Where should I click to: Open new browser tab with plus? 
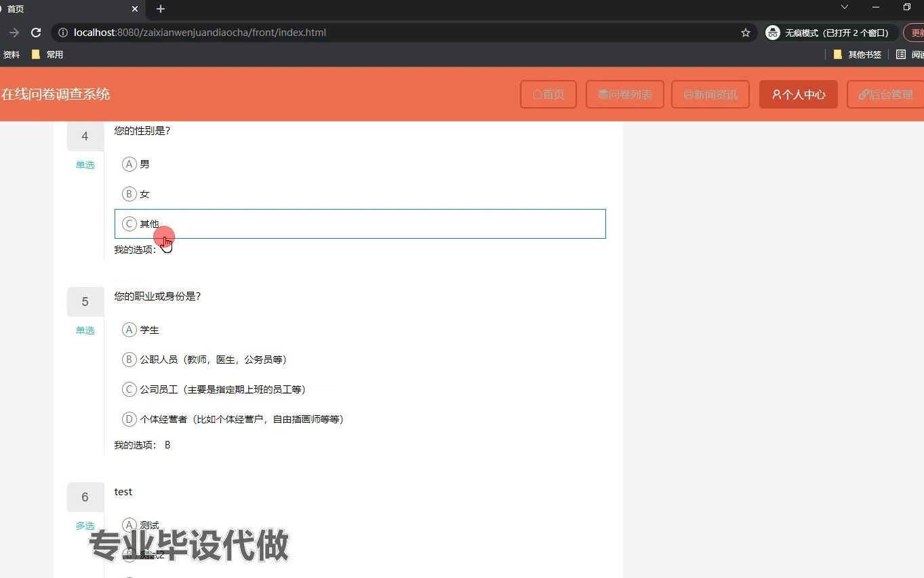161,9
